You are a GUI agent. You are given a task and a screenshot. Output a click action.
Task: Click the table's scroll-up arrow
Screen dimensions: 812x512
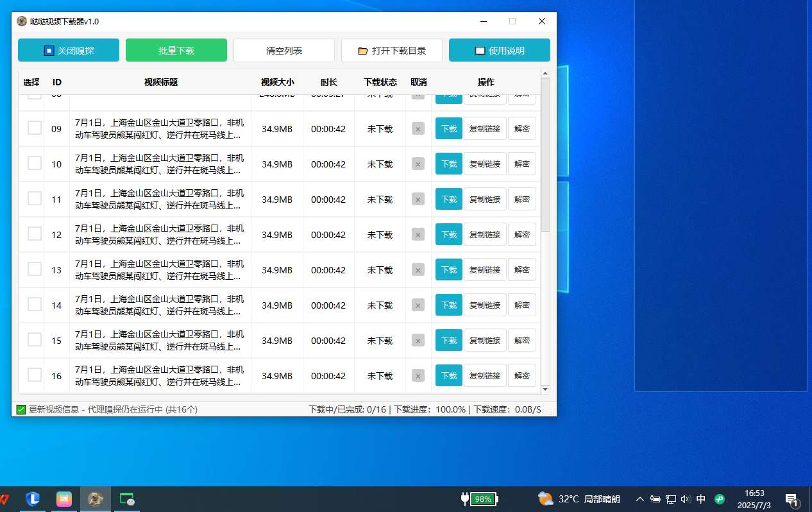click(x=545, y=74)
